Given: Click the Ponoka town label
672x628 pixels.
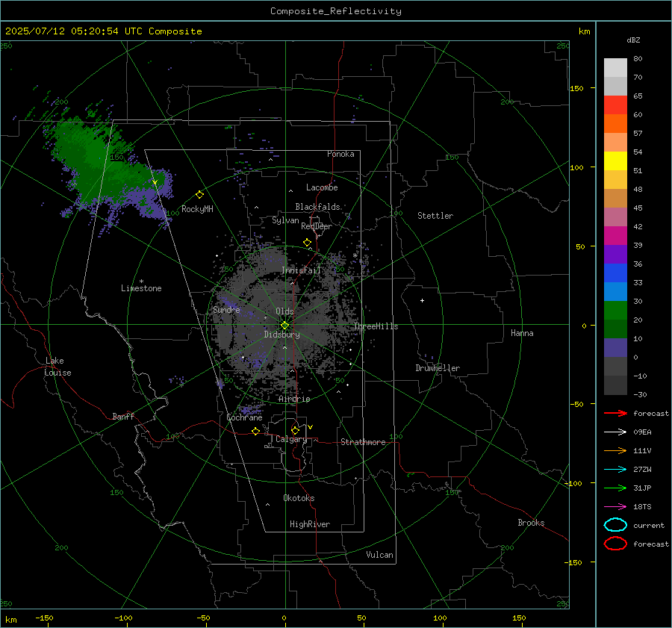Looking at the screenshot, I should coord(340,154).
